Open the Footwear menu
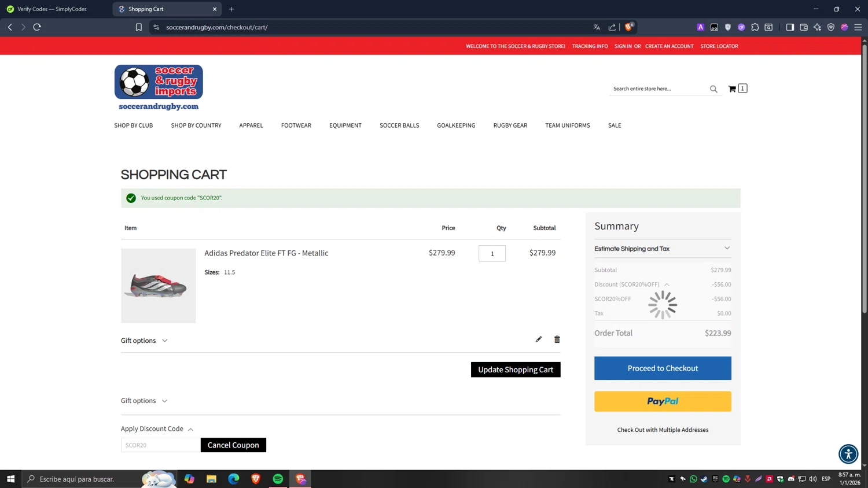This screenshot has width=868, height=488. coord(296,125)
